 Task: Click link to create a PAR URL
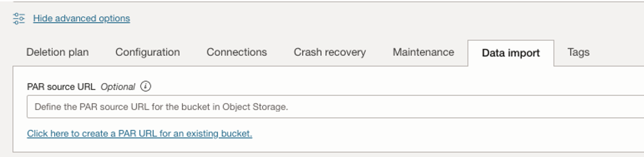pyautogui.click(x=140, y=133)
